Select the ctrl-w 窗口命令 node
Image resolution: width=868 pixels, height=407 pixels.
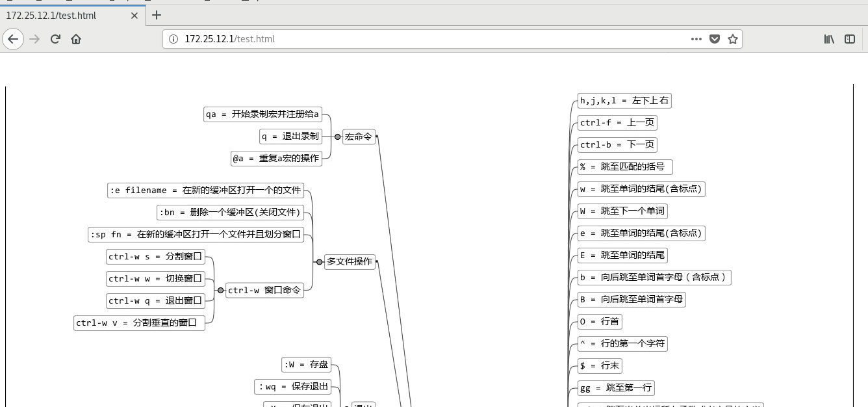tap(264, 290)
